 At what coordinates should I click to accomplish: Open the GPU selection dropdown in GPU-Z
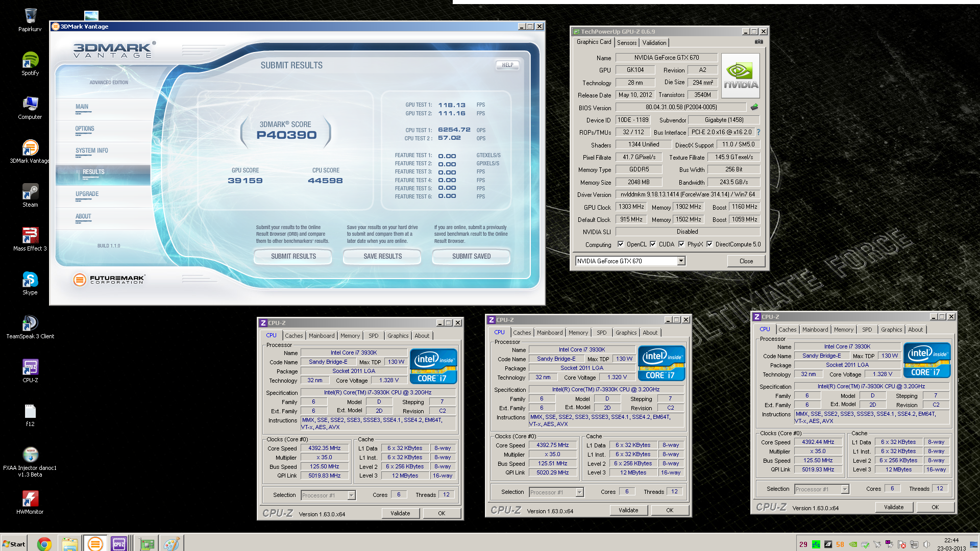click(x=681, y=261)
